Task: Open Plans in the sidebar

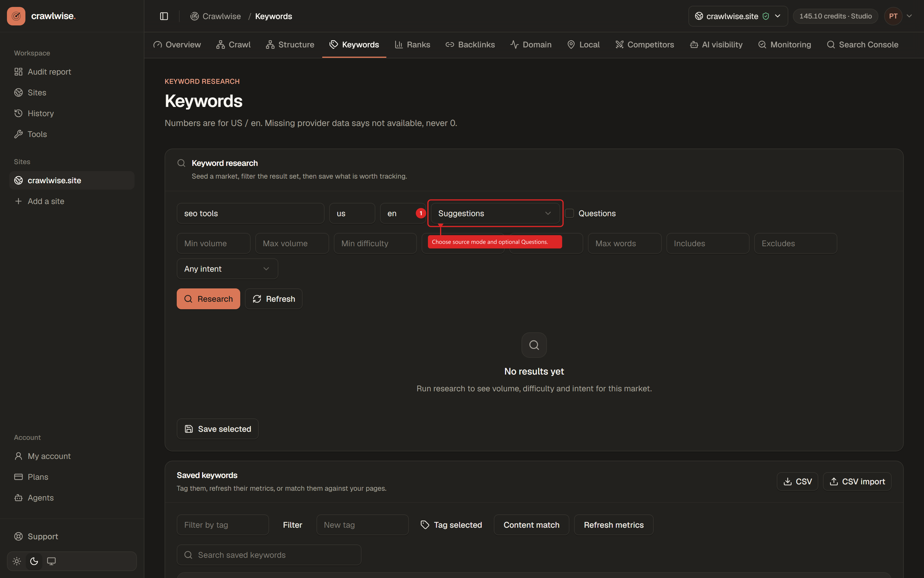Action: click(72, 477)
